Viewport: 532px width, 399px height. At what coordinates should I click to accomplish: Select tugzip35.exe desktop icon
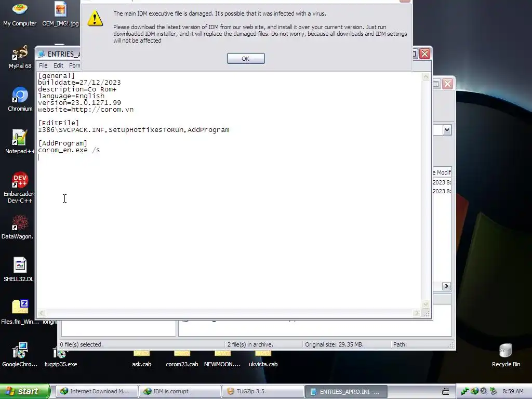(61, 358)
